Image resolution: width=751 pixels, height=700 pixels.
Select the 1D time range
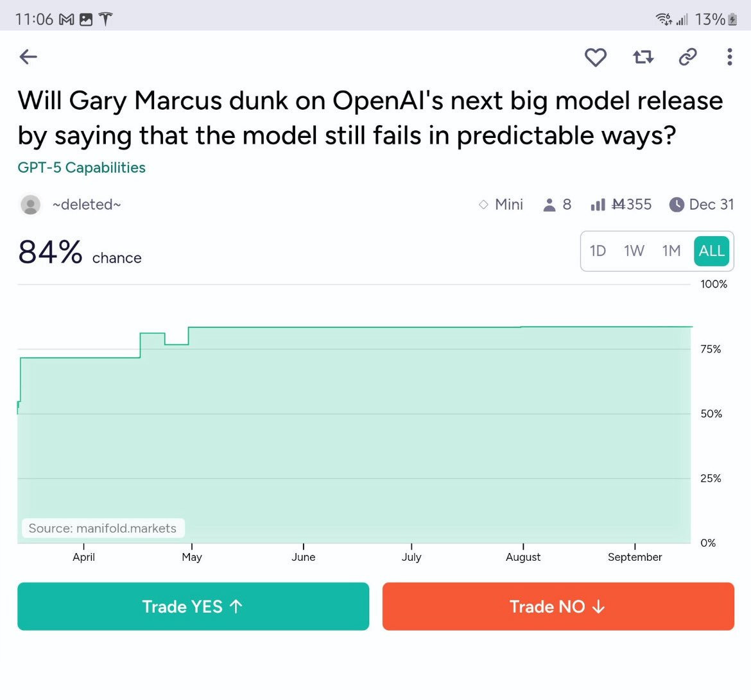tap(597, 251)
